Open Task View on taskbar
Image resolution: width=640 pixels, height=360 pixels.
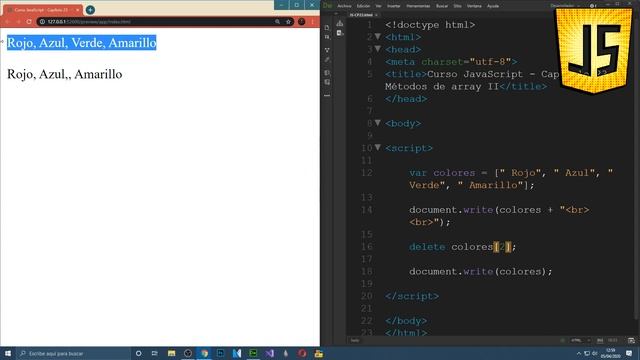click(x=155, y=353)
